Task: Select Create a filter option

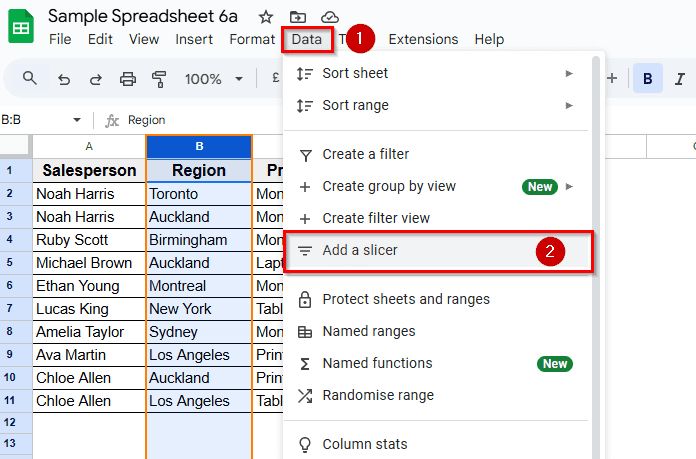Action: click(365, 154)
